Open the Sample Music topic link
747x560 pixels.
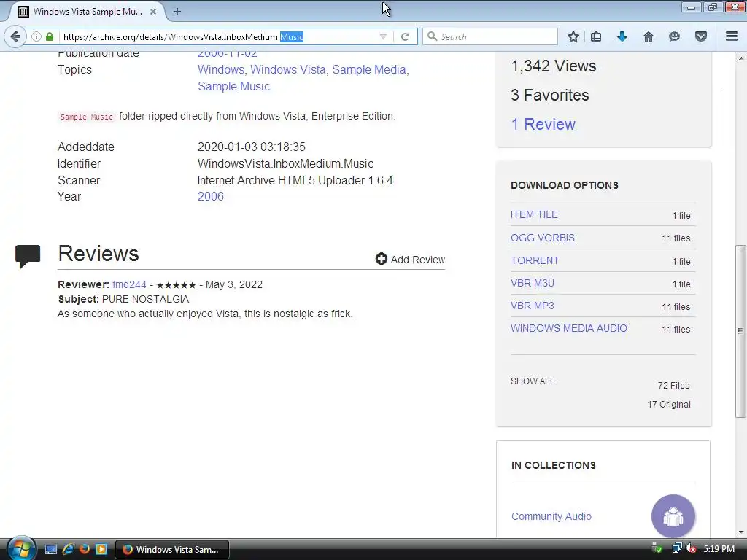[x=234, y=86]
